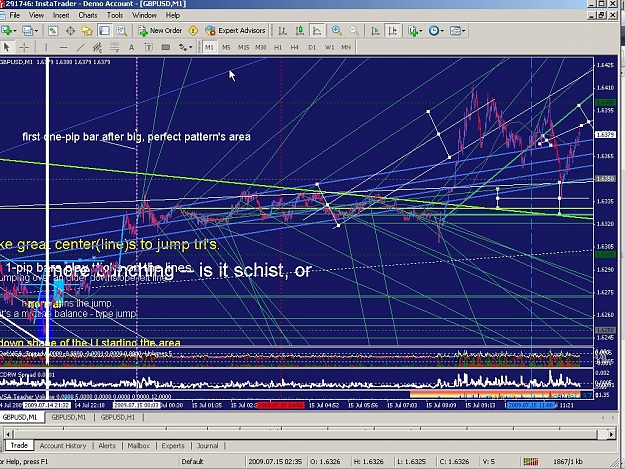Viewport: 625px width, 469px height.
Task: Click the Zoom In magnifier icon
Action: [337, 31]
